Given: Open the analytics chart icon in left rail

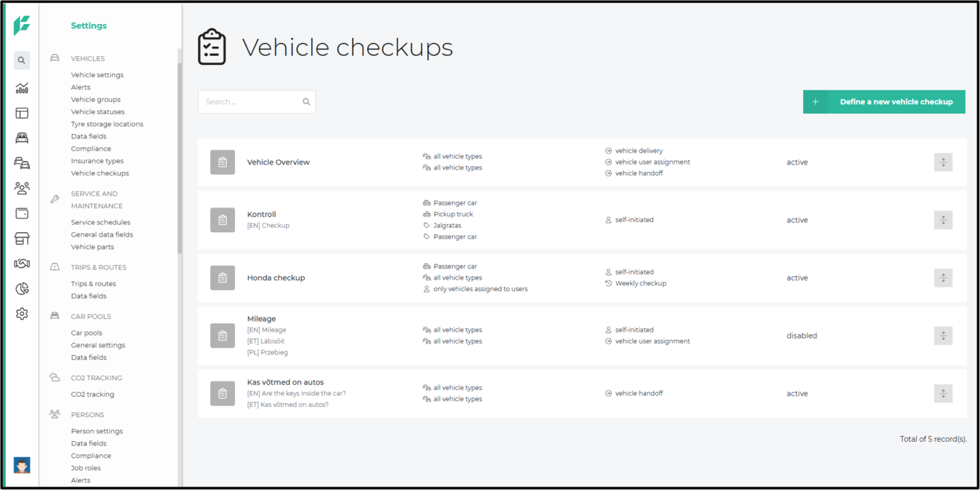Looking at the screenshot, I should point(22,88).
